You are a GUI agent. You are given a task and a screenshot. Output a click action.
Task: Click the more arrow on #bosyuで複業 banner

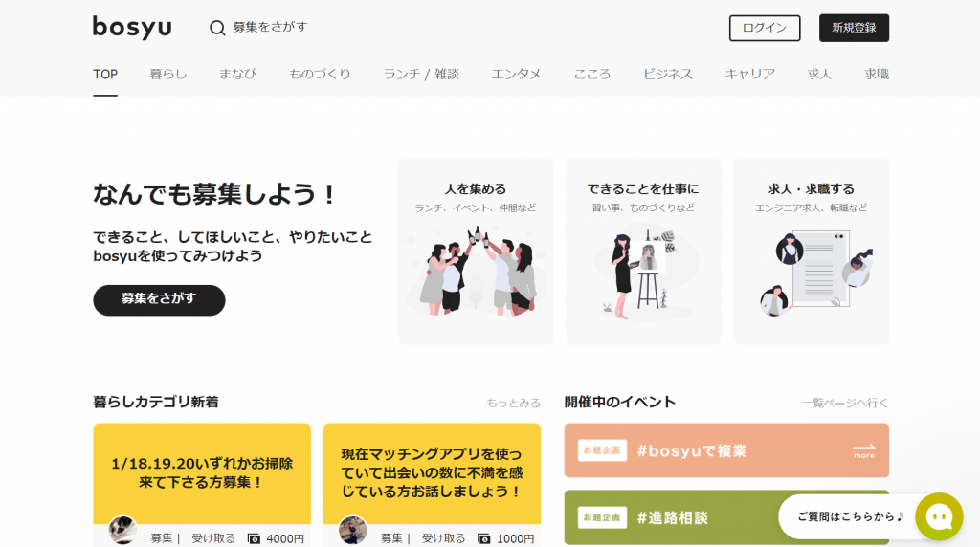864,450
